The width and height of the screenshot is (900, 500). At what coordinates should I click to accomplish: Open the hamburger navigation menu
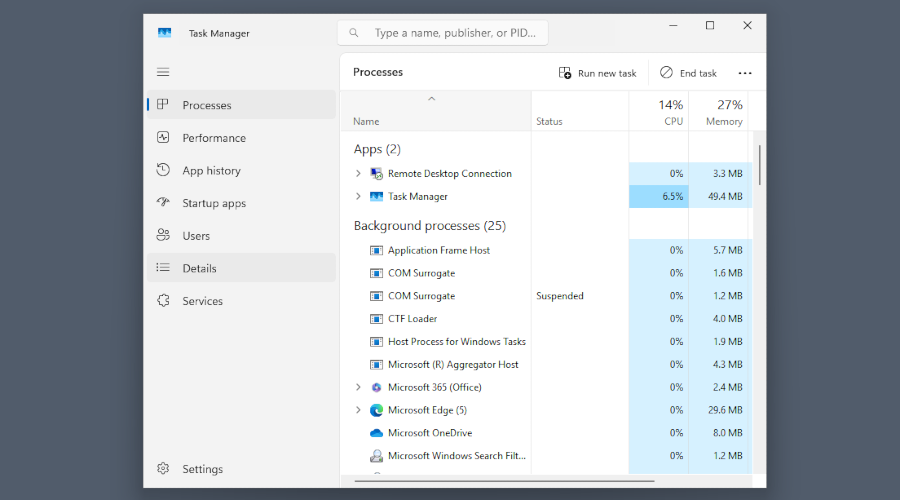click(x=163, y=72)
